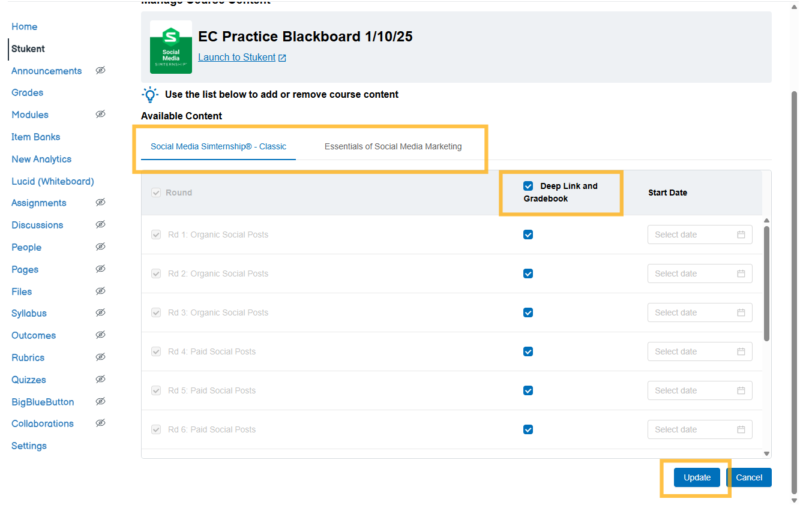Click the calendar icon in Rd 4 date field
Image resolution: width=812 pixels, height=505 pixels.
pyautogui.click(x=741, y=351)
